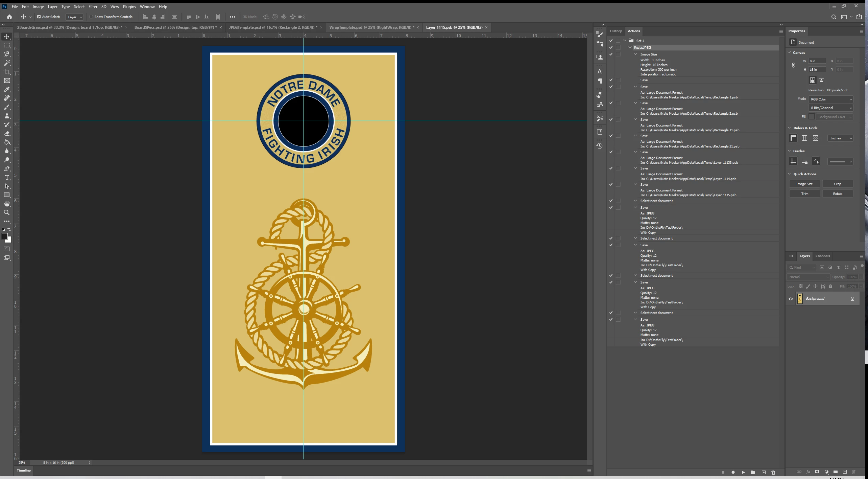The height and width of the screenshot is (479, 868).
Task: Toggle the Auto-Select checkbox
Action: coord(39,17)
